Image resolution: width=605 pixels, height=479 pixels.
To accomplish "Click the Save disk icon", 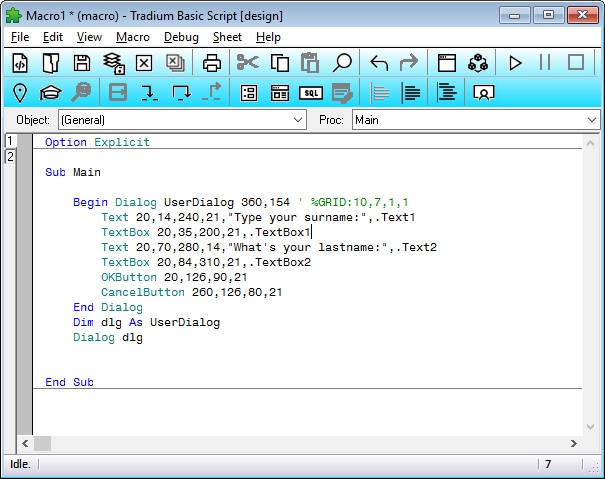I will 82,63.
